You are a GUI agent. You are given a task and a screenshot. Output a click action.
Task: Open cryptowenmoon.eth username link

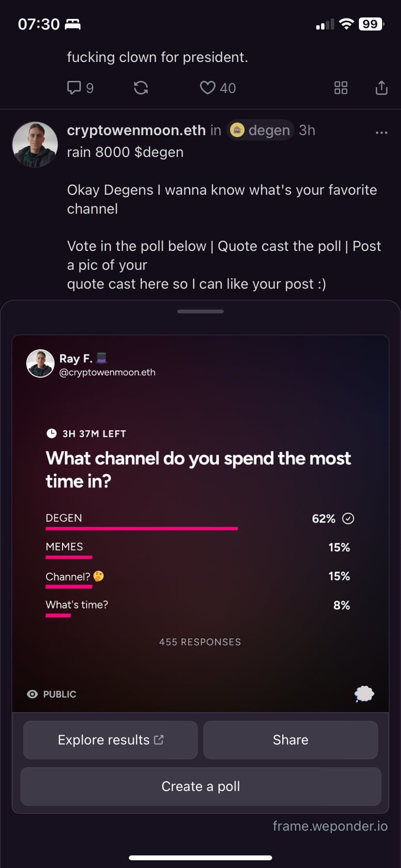(x=136, y=130)
